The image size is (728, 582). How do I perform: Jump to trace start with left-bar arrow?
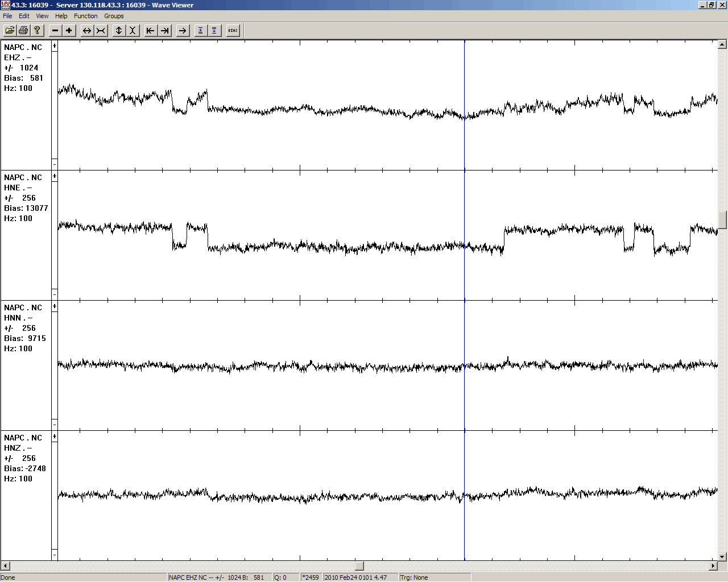tap(151, 30)
